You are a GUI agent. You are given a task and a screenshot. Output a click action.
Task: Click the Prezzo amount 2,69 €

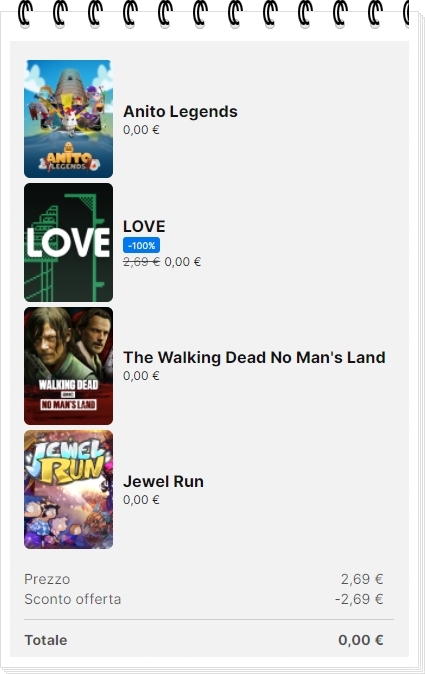point(362,579)
